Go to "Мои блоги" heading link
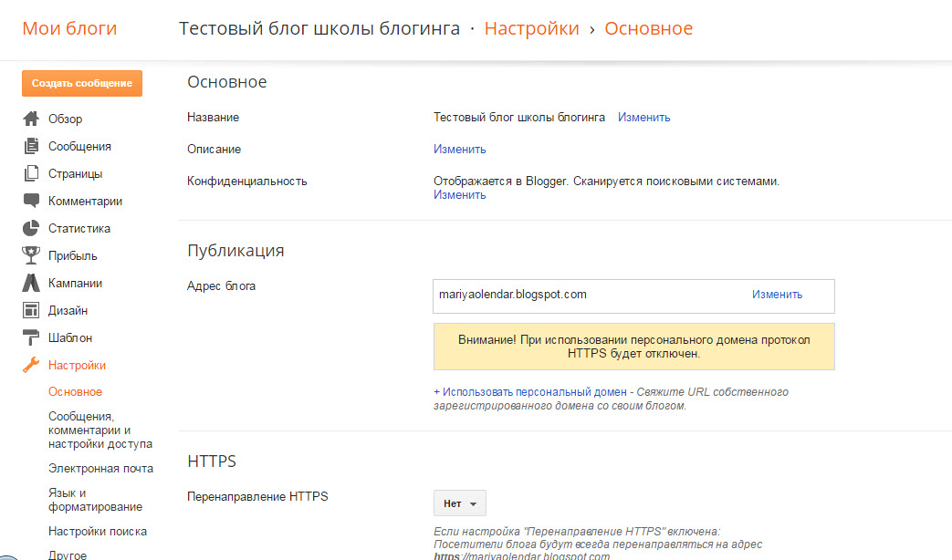 [x=69, y=28]
